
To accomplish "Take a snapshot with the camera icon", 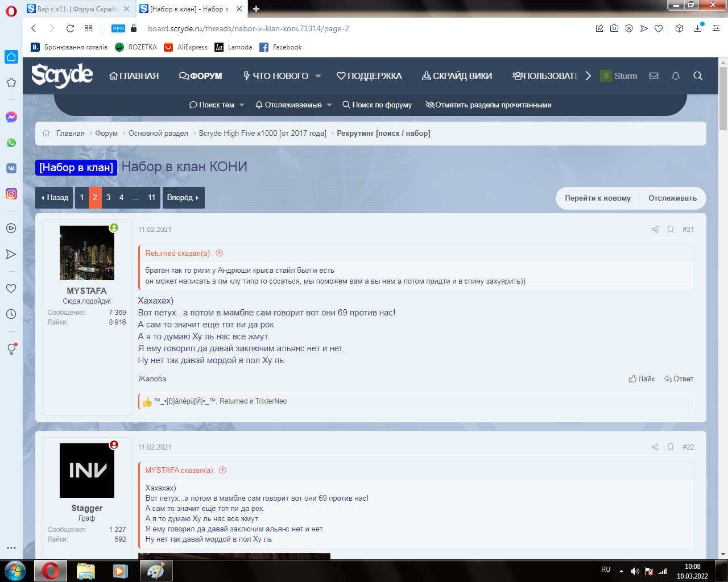I will 614,28.
